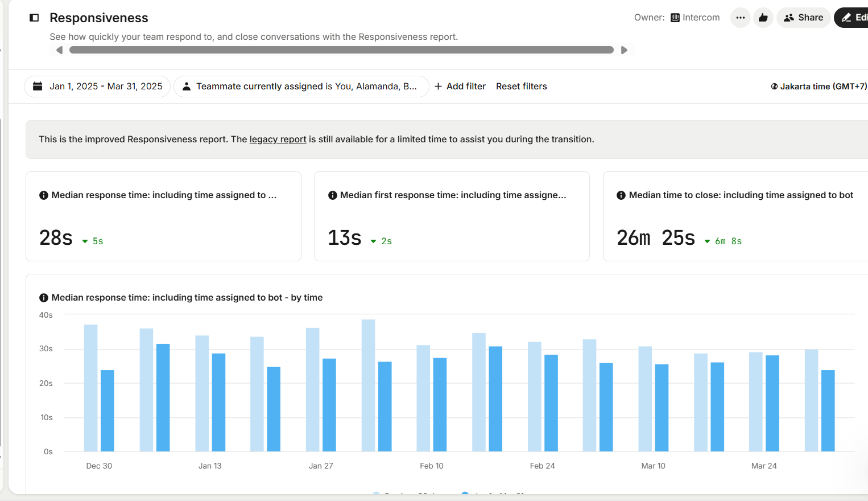Open the legacy report link
Viewport: 868px width, 501px height.
(278, 139)
